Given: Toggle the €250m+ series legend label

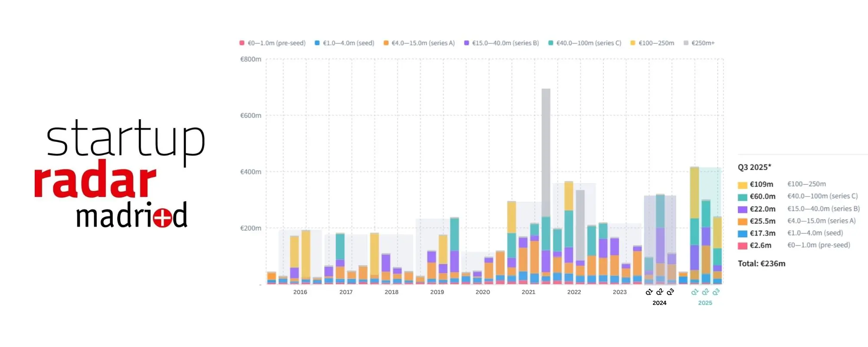Looking at the screenshot, I should [x=703, y=43].
